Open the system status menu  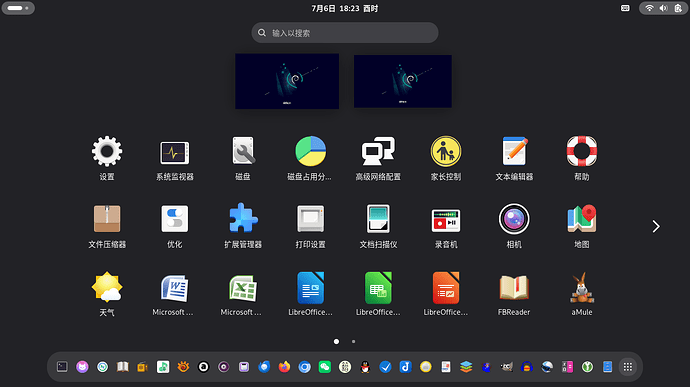coord(663,8)
